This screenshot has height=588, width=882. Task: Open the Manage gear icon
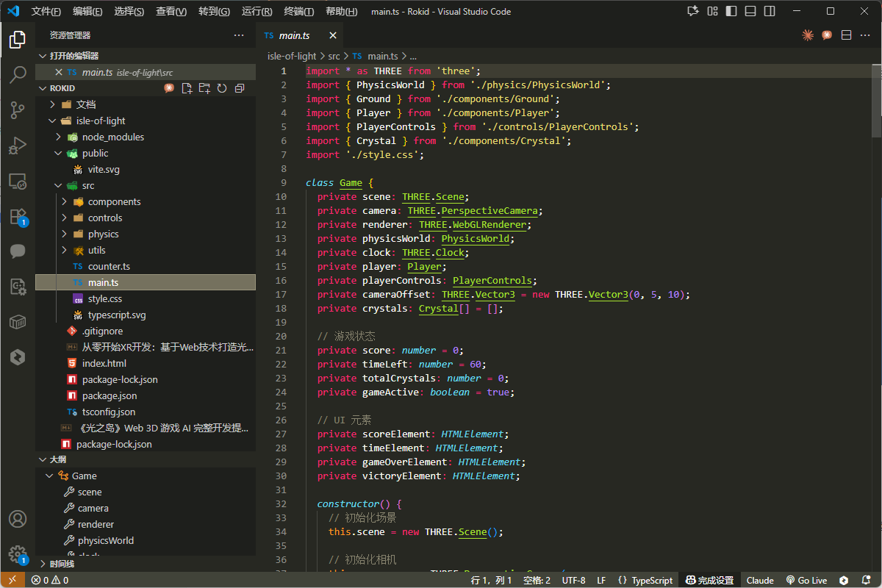pyautogui.click(x=18, y=554)
